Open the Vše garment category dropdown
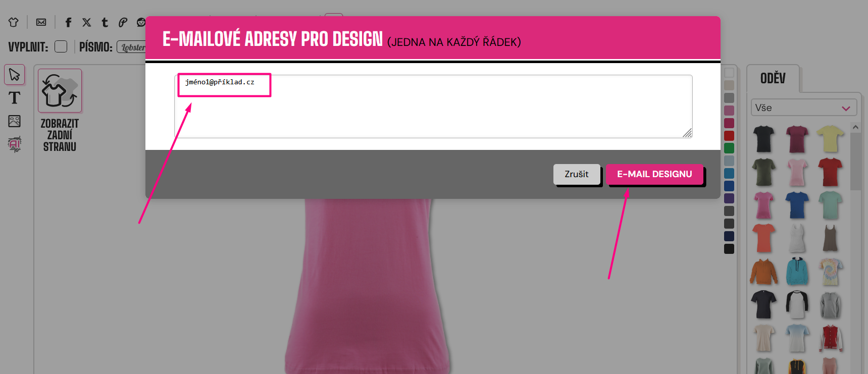The width and height of the screenshot is (868, 374). [x=803, y=108]
